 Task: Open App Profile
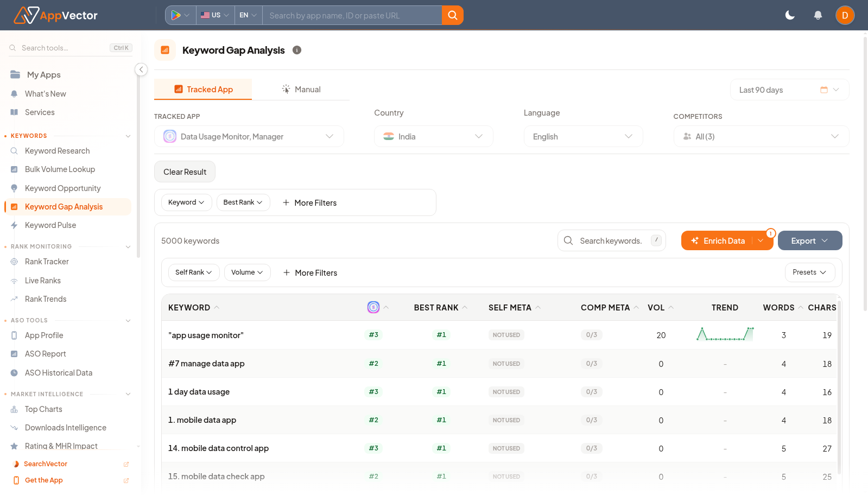pyautogui.click(x=44, y=335)
